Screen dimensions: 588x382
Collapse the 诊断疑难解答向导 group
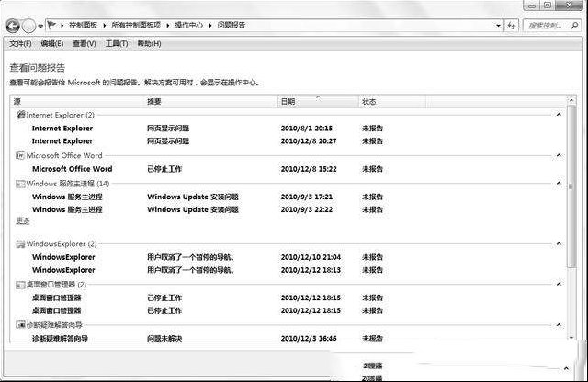pos(559,325)
